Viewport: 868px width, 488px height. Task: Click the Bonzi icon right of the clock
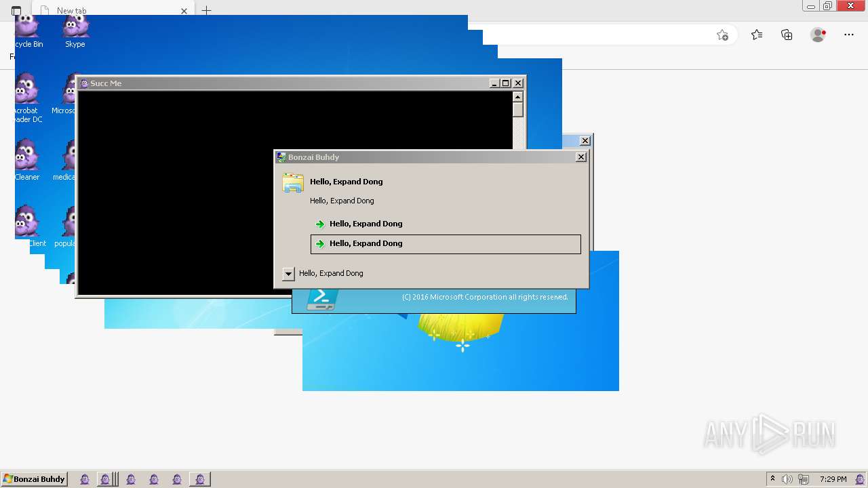(x=859, y=479)
